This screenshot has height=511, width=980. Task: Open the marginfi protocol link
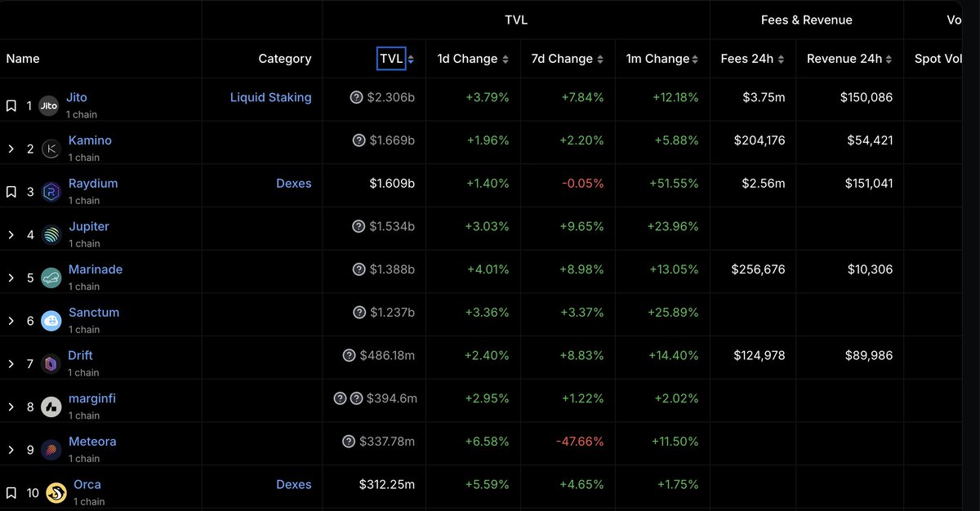click(92, 398)
